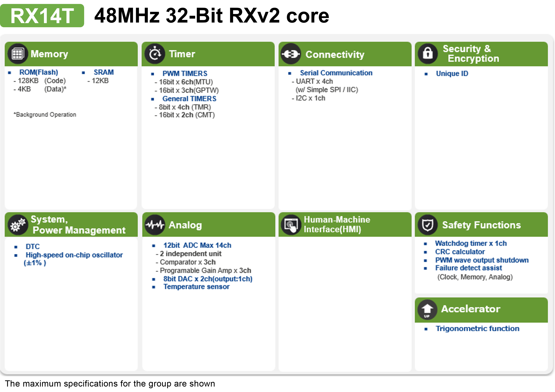Click the Connectivity plug icon
555x392 pixels.
(x=291, y=54)
